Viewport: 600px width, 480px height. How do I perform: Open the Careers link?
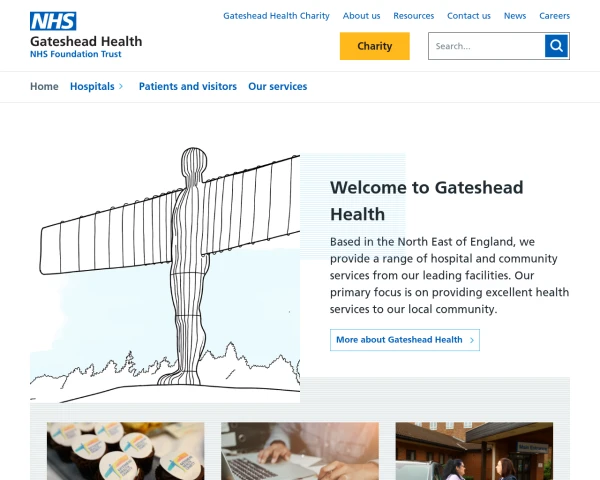554,16
